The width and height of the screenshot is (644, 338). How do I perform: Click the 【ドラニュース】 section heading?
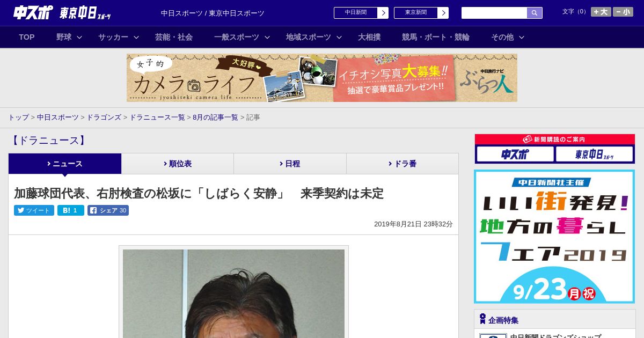[x=48, y=141]
